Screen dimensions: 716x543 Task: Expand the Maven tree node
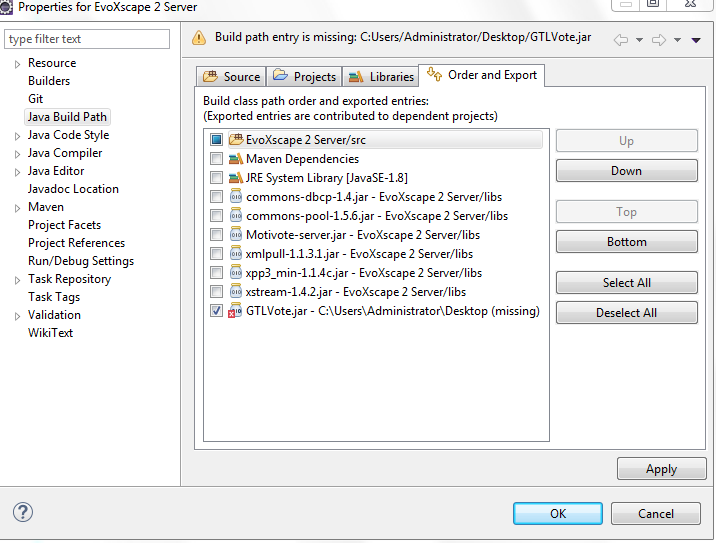[x=17, y=208]
